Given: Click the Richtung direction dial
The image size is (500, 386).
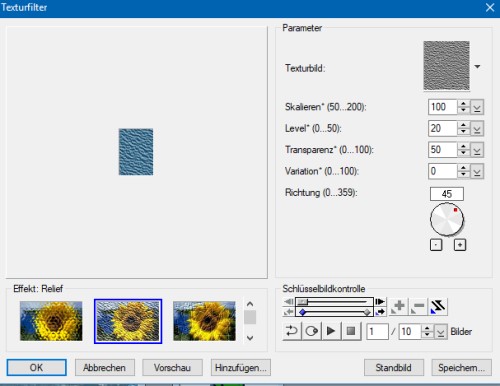Looking at the screenshot, I should 447,220.
